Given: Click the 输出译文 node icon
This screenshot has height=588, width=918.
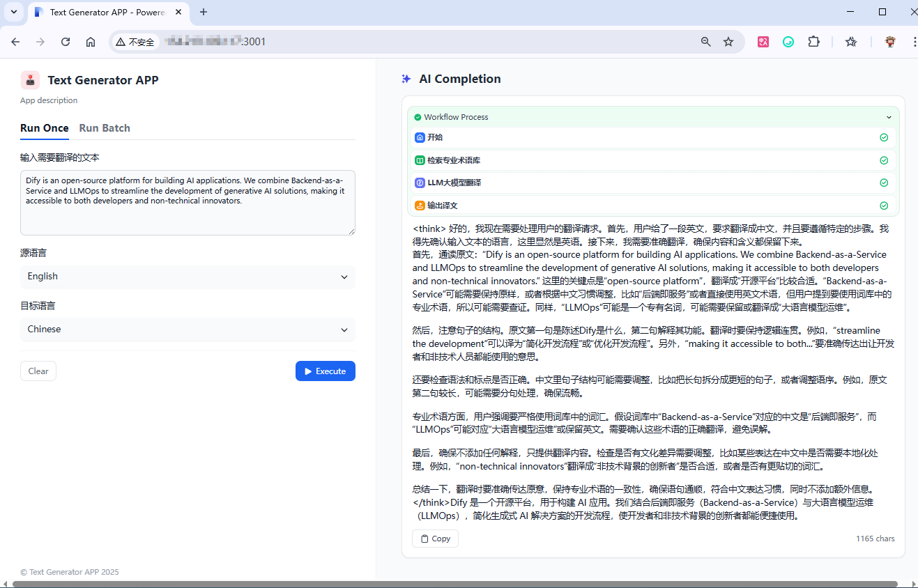Looking at the screenshot, I should tap(420, 206).
